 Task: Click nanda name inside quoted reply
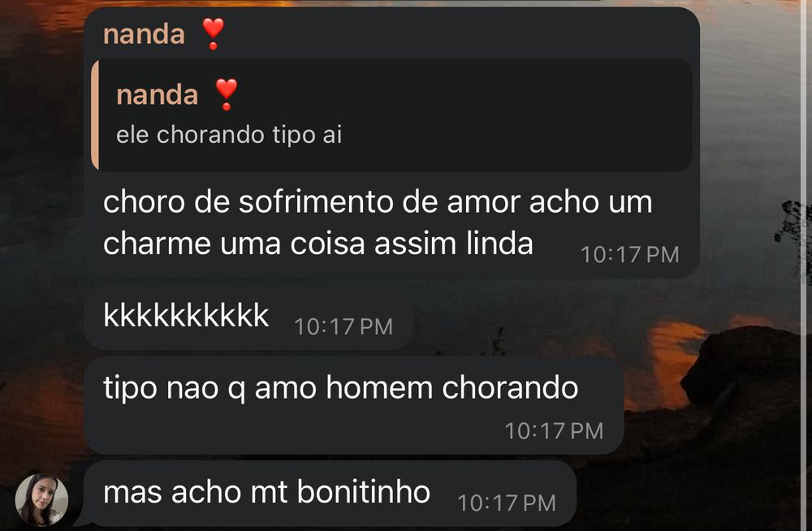[158, 95]
